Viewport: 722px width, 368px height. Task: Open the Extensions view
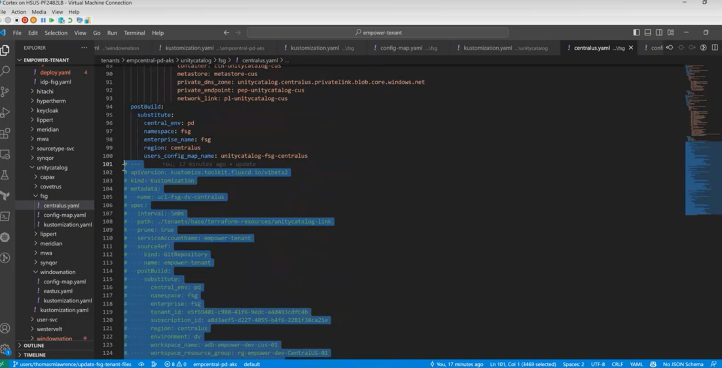[5, 134]
